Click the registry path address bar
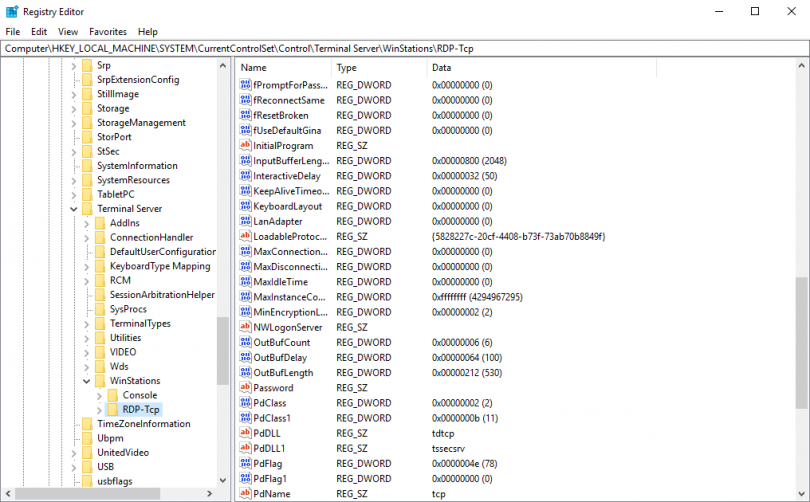Screen dimensions: 810x502 [405, 49]
